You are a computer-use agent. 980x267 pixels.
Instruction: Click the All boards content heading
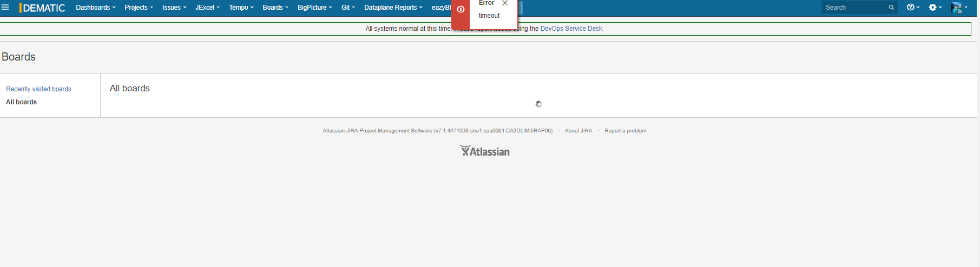(x=130, y=88)
